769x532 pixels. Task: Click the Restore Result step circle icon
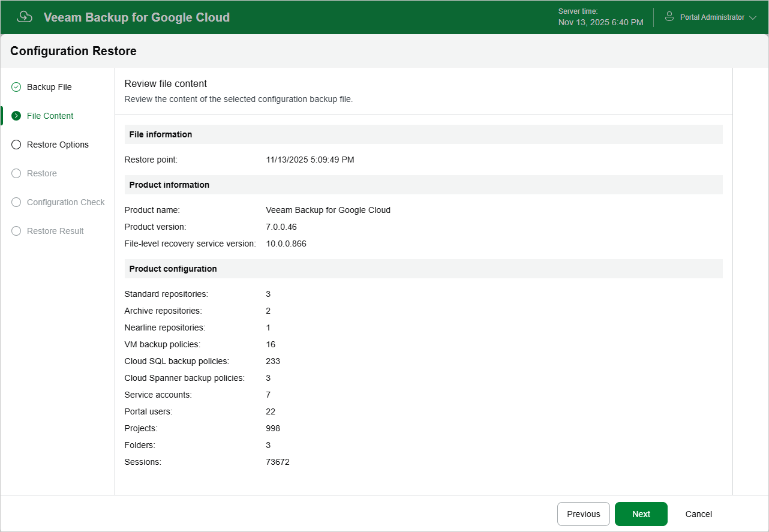(16, 231)
